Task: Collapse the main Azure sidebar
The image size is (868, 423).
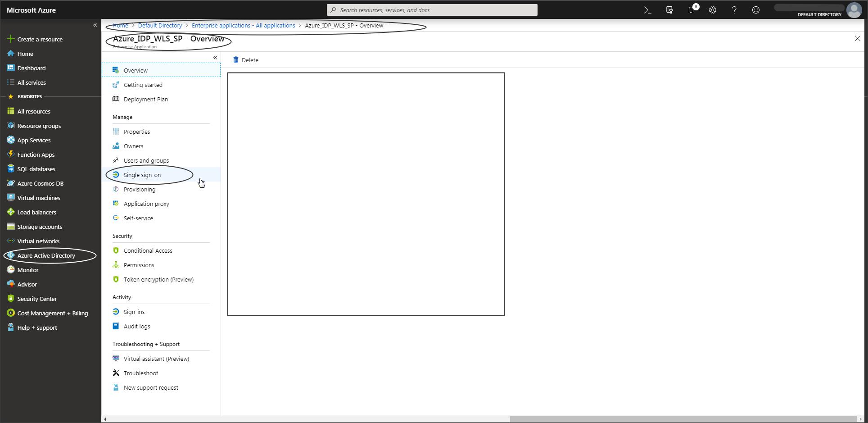Action: (x=95, y=25)
